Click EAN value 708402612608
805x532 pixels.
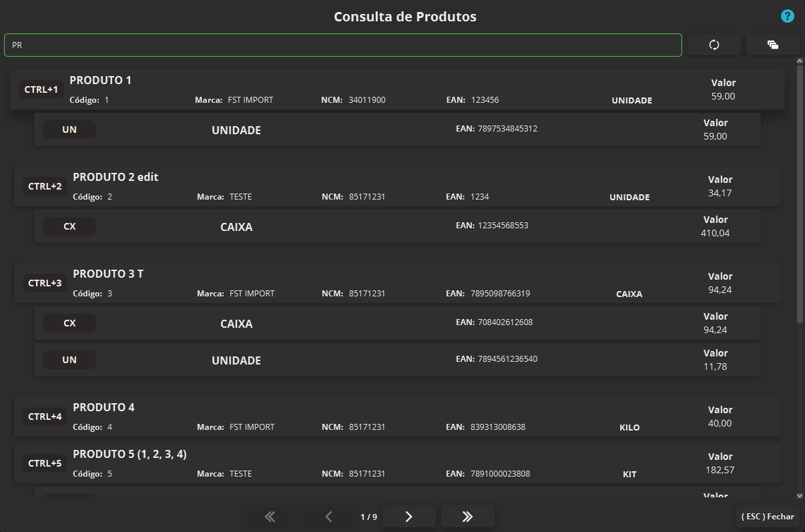tap(505, 322)
